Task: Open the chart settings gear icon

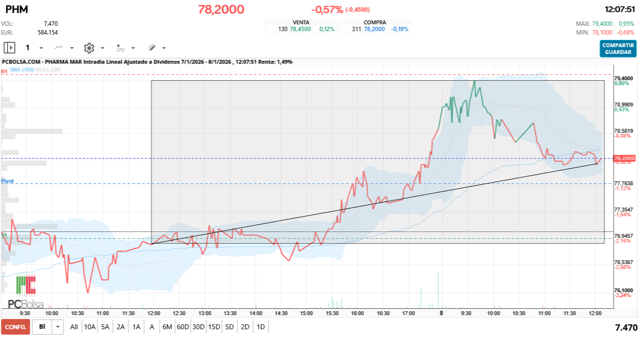Action: point(89,47)
